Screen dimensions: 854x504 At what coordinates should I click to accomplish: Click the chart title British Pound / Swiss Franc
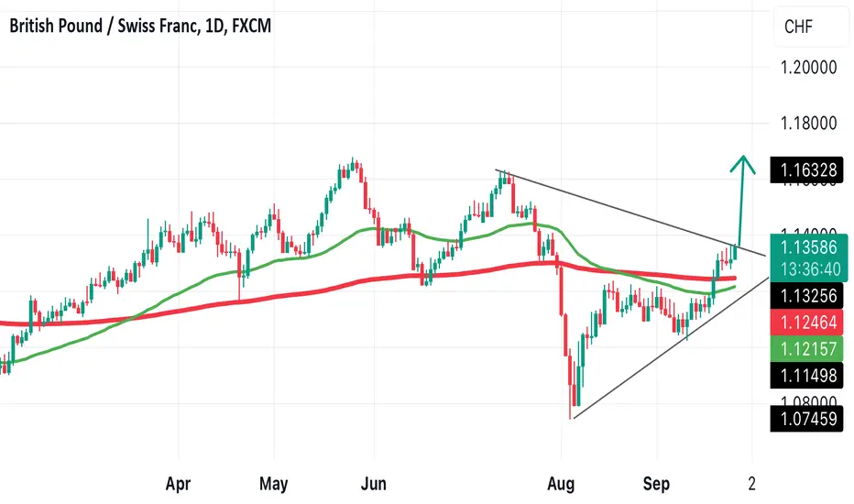tap(103, 26)
